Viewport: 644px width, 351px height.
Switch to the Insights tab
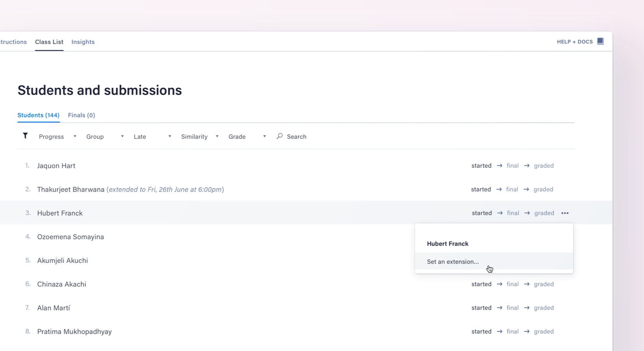83,42
